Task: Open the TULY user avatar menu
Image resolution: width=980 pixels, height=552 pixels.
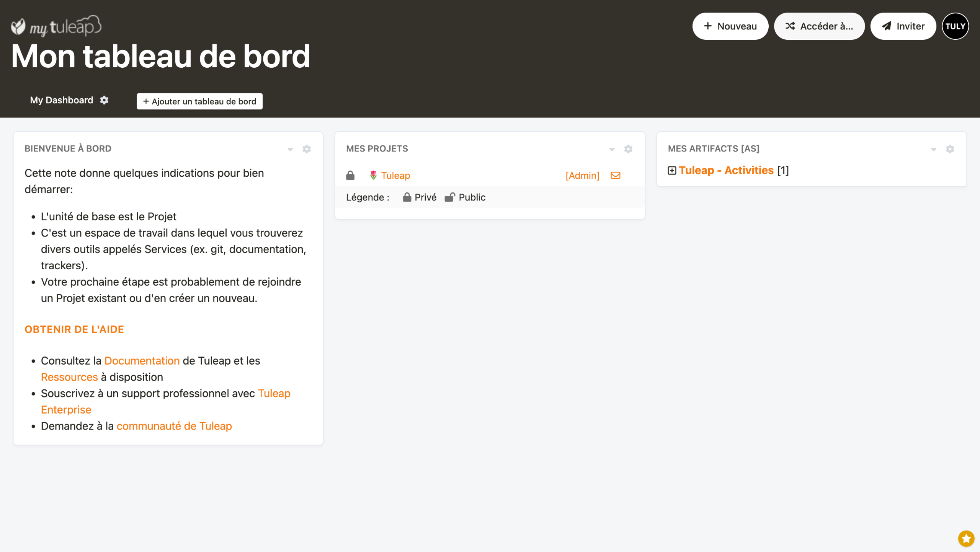Action: pyautogui.click(x=955, y=26)
